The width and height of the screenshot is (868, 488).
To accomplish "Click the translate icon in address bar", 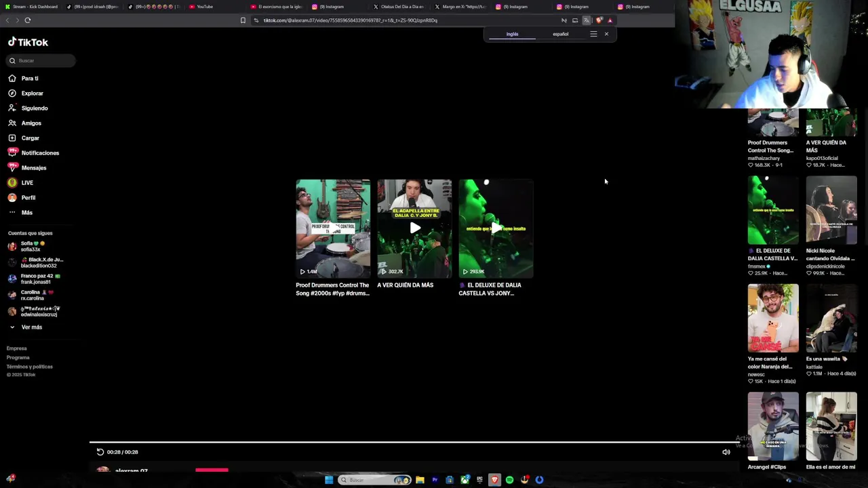I will (x=587, y=20).
